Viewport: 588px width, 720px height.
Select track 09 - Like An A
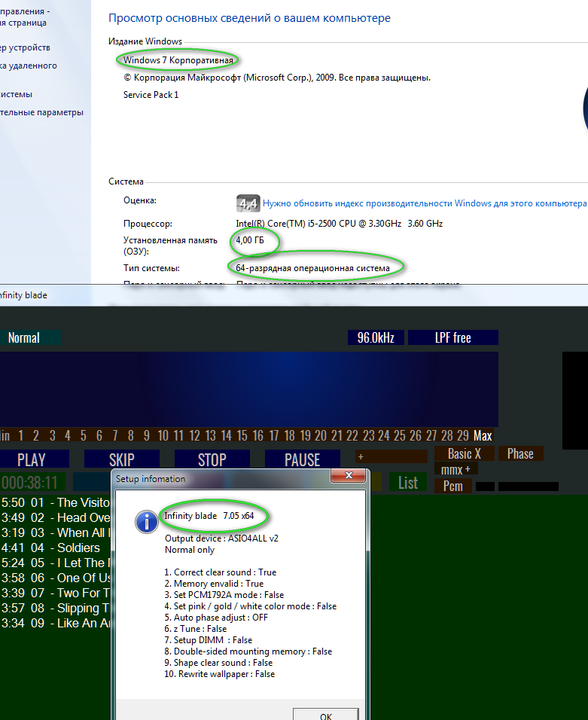click(x=56, y=623)
